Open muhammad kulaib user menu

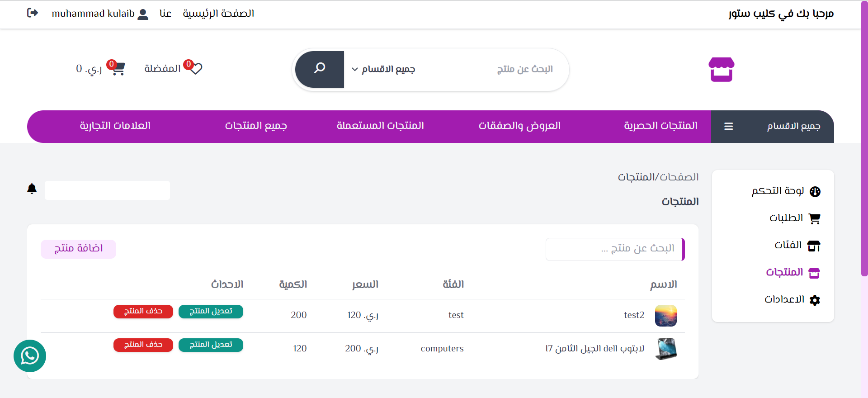click(100, 14)
